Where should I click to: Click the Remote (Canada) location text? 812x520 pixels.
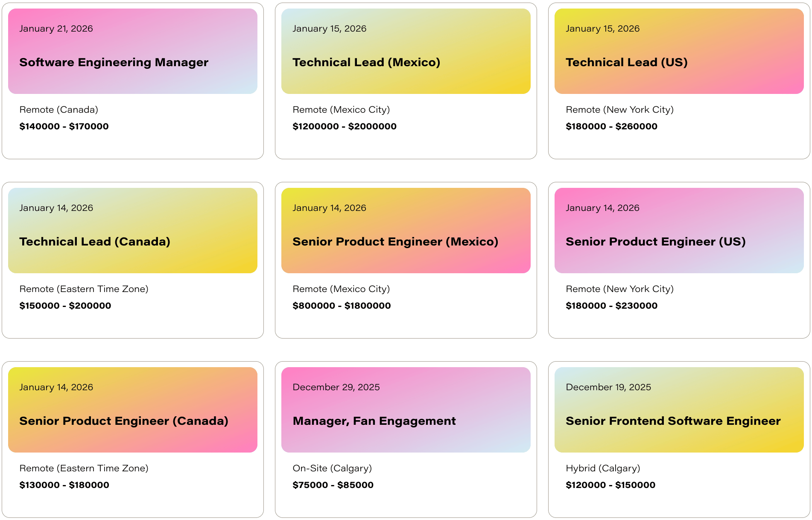(58, 110)
